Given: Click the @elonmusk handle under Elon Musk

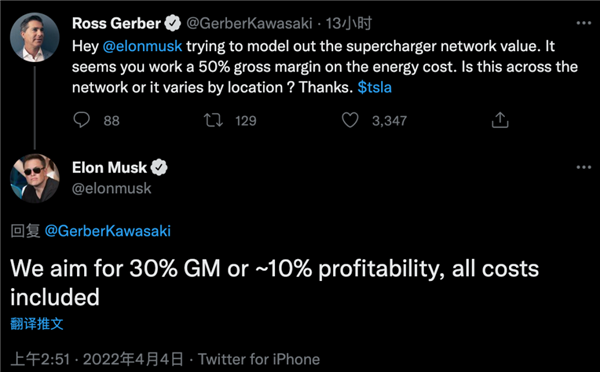Looking at the screenshot, I should 112,188.
